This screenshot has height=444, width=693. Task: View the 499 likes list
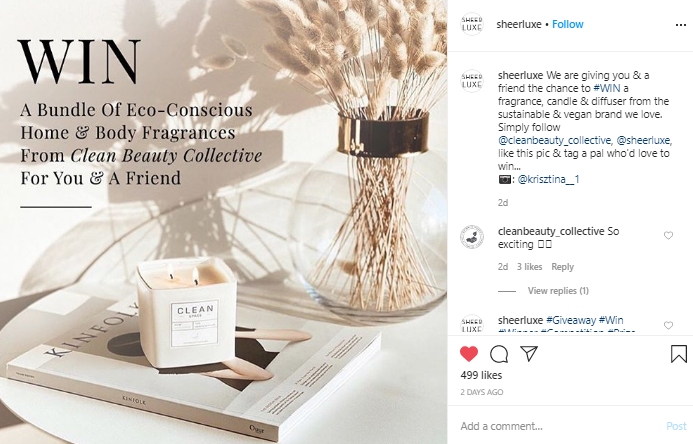(481, 375)
